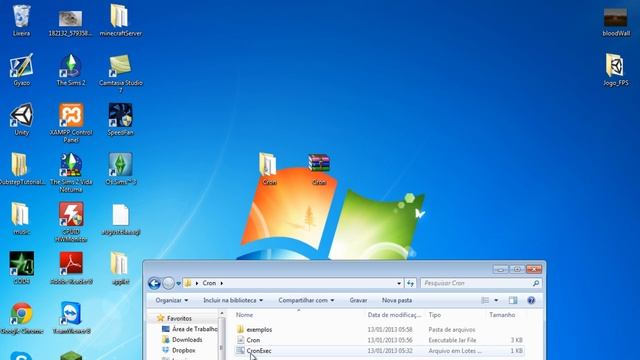
Task: Select the 182132_579358 image thumbnail
Action: 70,24
